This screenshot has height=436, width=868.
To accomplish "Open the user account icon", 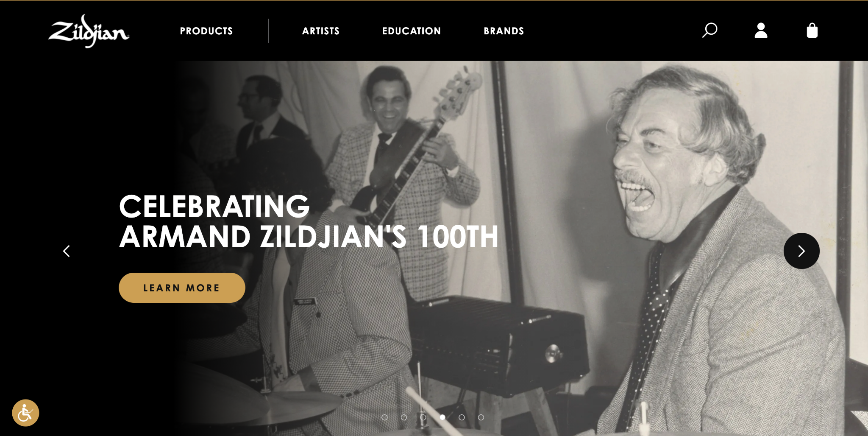I will (x=761, y=30).
